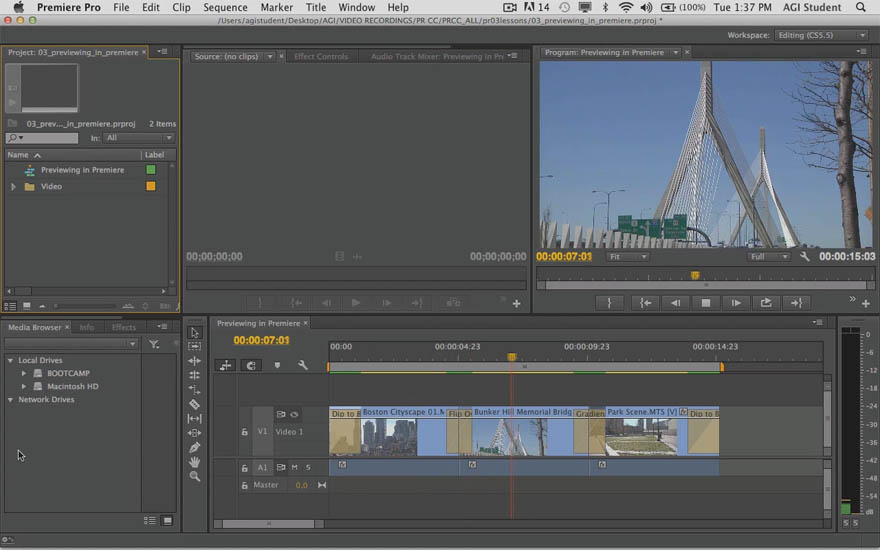Toggle timeline Snap magnet button
880x550 pixels.
(251, 365)
